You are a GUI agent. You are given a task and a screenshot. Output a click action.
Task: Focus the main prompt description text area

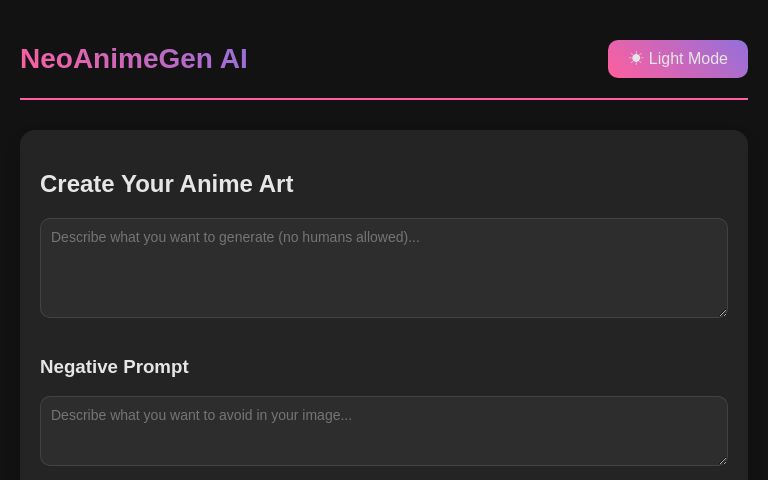coord(383,268)
